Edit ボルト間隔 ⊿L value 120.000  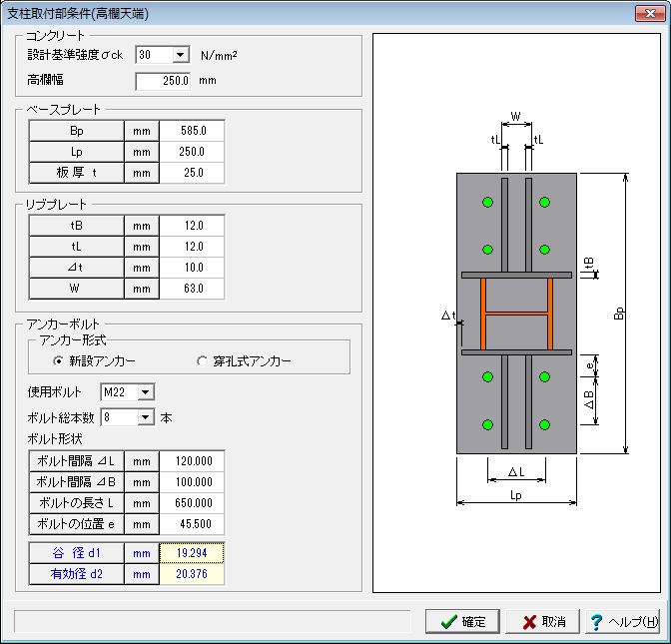coord(192,461)
